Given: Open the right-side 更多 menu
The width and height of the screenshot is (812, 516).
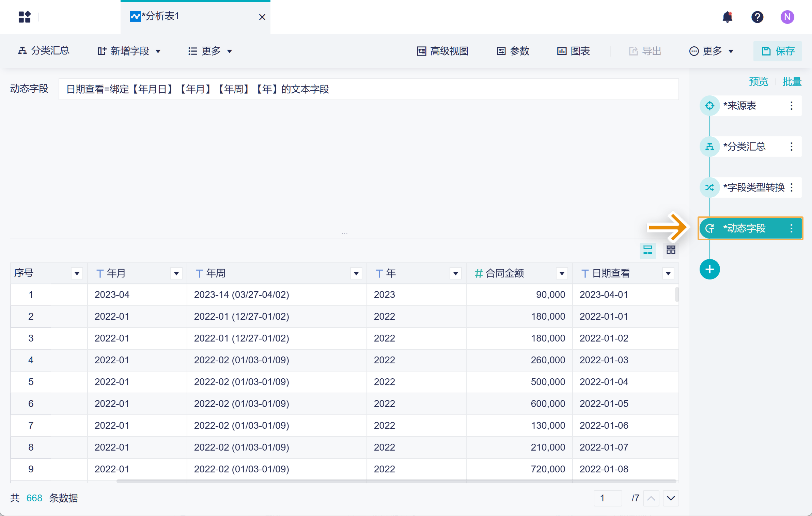Looking at the screenshot, I should coord(712,51).
